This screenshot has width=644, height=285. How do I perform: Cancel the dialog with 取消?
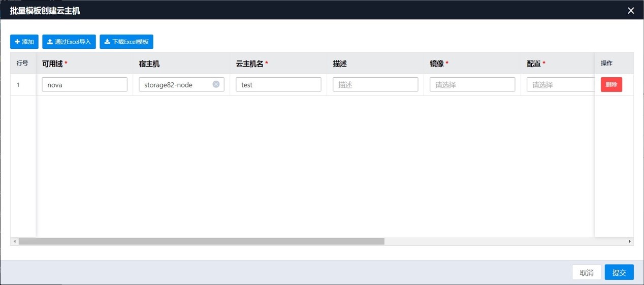coord(587,272)
